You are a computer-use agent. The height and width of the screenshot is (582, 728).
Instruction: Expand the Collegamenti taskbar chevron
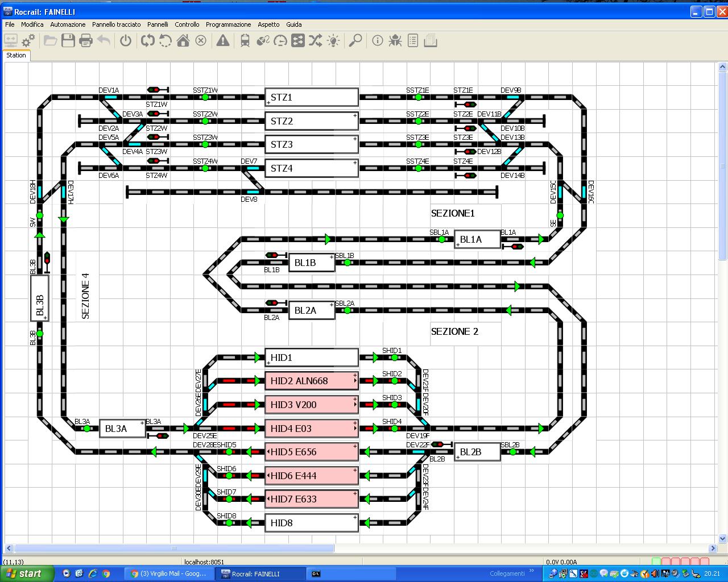coord(532,571)
